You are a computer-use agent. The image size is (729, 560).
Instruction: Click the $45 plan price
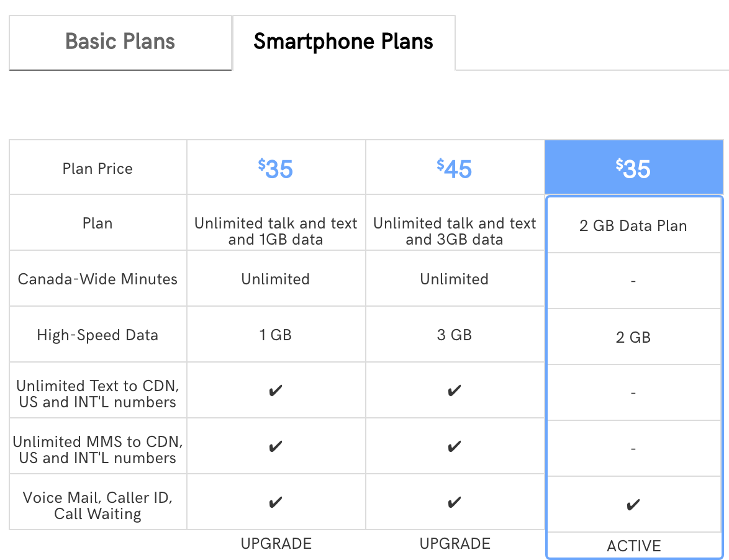pos(455,168)
